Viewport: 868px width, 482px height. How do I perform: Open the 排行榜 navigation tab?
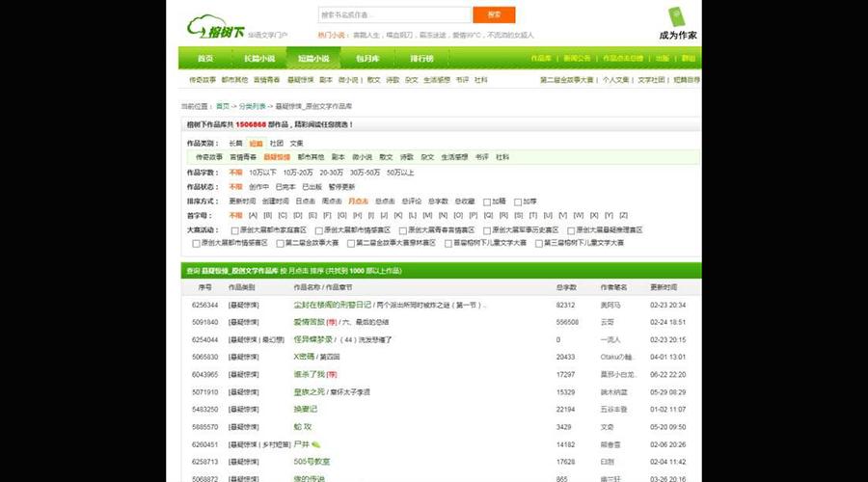tap(421, 58)
